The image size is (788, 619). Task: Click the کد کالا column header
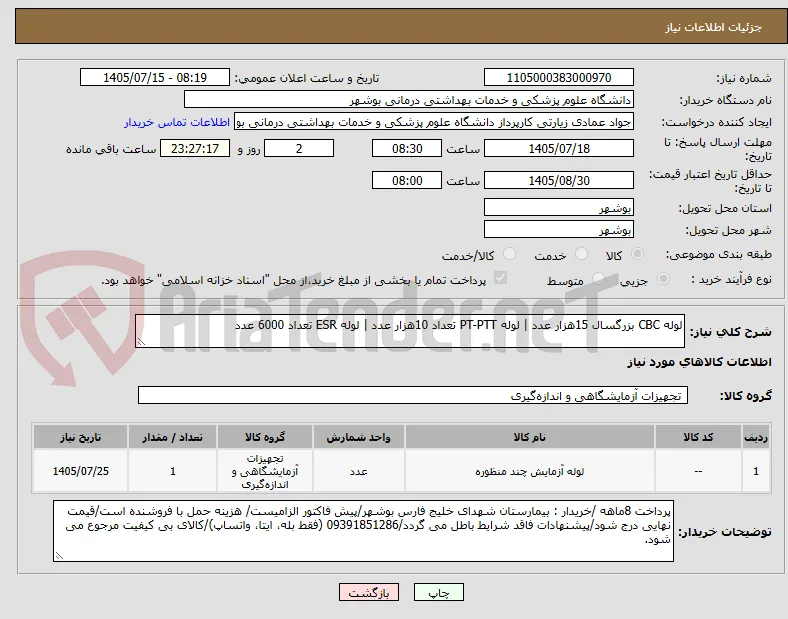(x=698, y=437)
